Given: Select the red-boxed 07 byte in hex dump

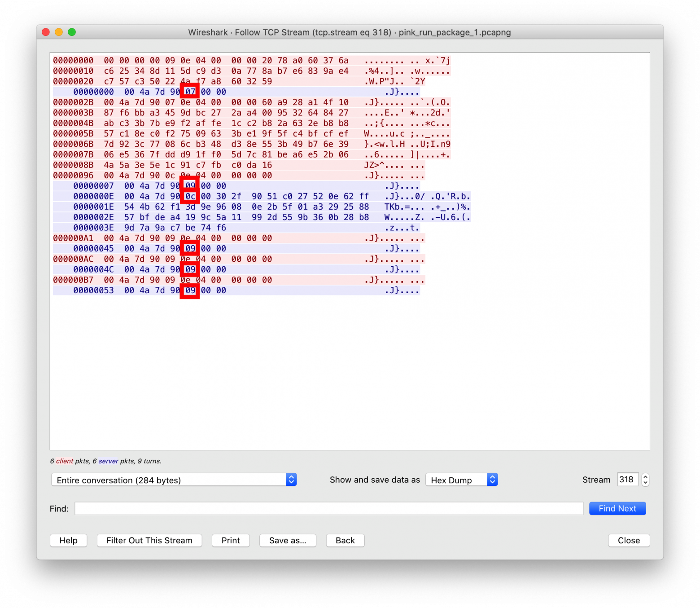Looking at the screenshot, I should (190, 91).
